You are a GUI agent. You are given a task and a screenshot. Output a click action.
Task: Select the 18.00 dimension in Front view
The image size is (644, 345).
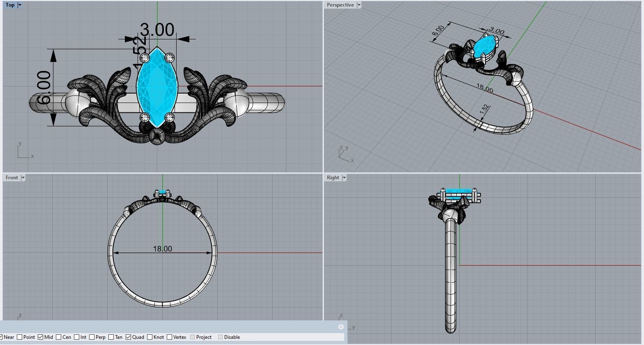tap(162, 249)
